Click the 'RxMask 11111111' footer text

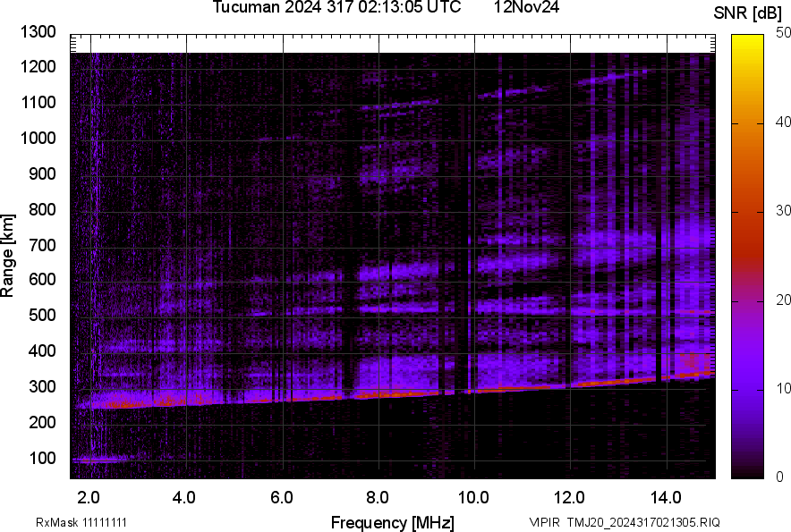pos(81,522)
